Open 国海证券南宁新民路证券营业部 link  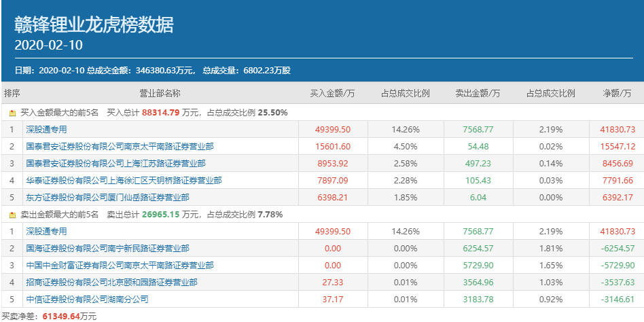click(x=107, y=248)
